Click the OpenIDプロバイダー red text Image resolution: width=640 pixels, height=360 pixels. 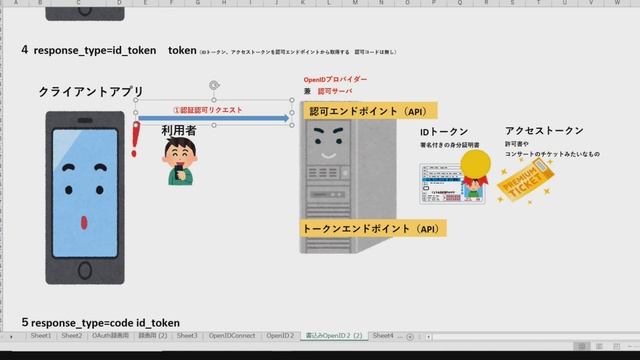(335, 79)
